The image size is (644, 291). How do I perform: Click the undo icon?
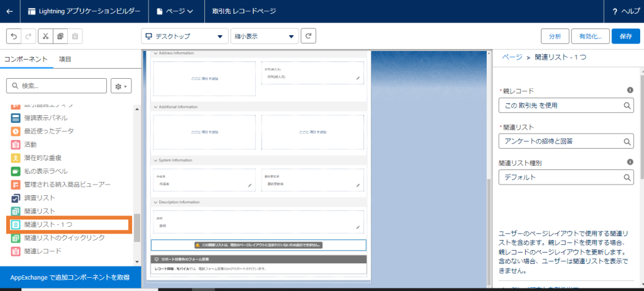pyautogui.click(x=14, y=37)
